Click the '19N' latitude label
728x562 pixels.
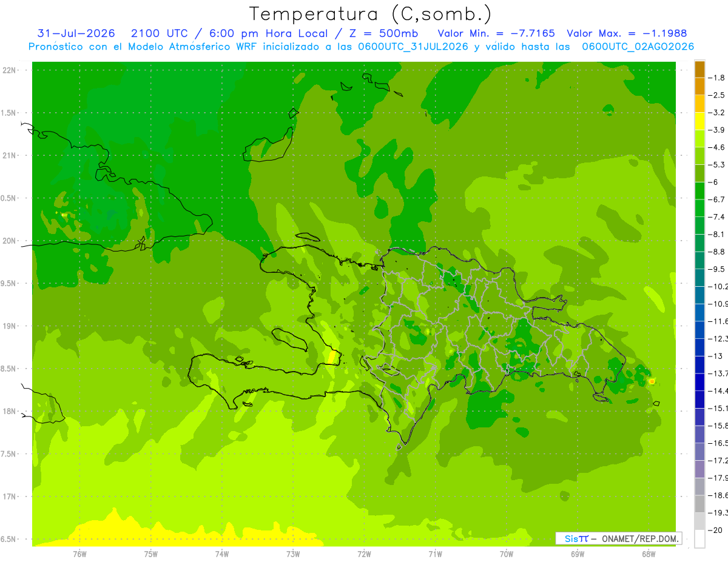[x=10, y=326]
